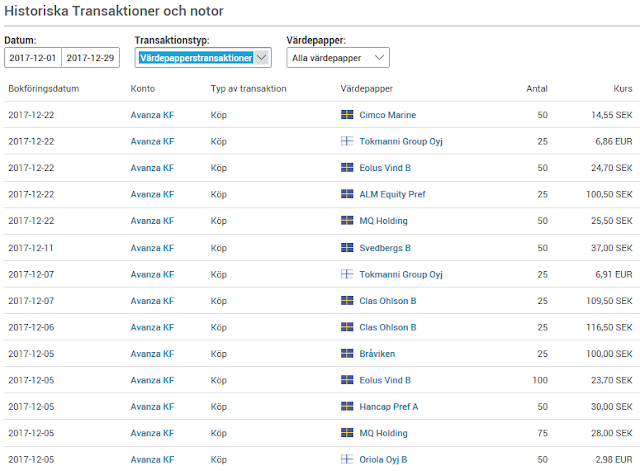Open the Eolus Vind B link dated 2017-12-22
The width and height of the screenshot is (640, 471).
[385, 168]
